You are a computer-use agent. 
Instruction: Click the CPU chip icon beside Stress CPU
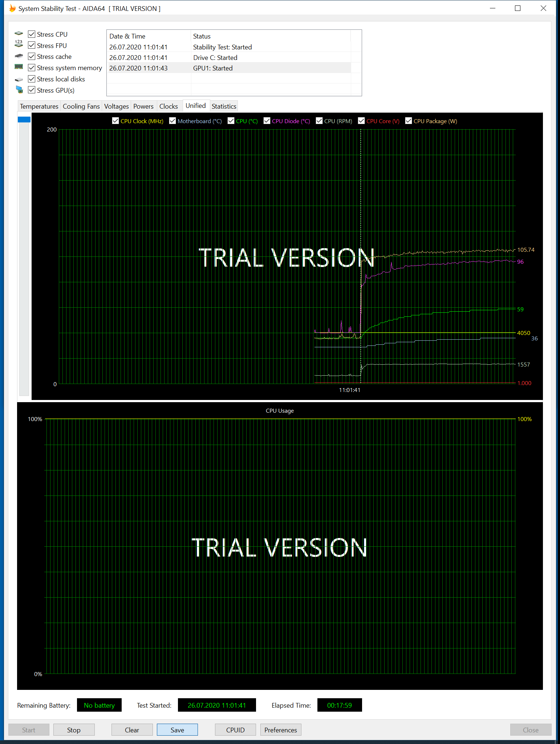tap(19, 34)
